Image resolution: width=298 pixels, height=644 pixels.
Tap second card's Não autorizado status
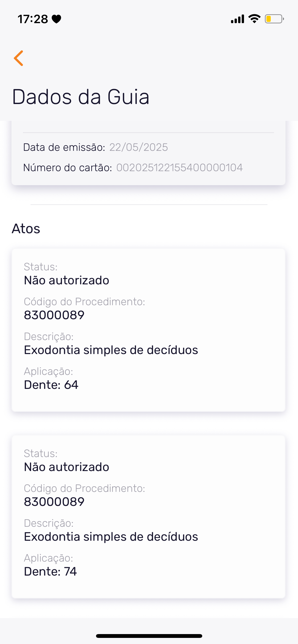[66, 467]
